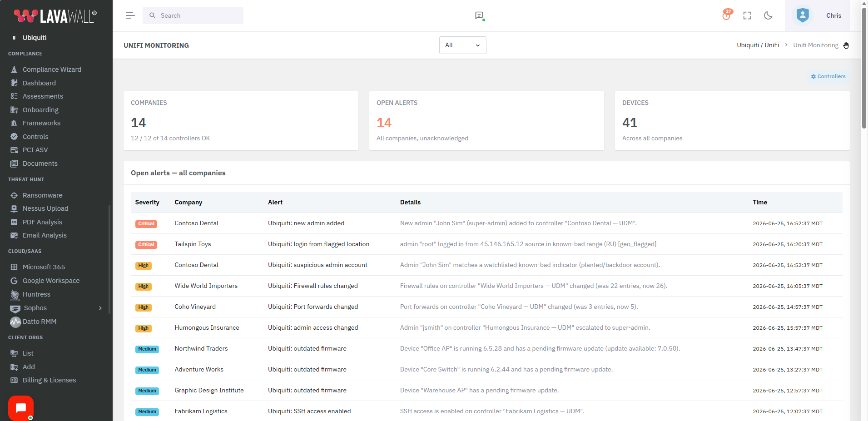Viewport: 868px width, 421px height.
Task: Click the Client Orgs List icon
Action: point(14,353)
